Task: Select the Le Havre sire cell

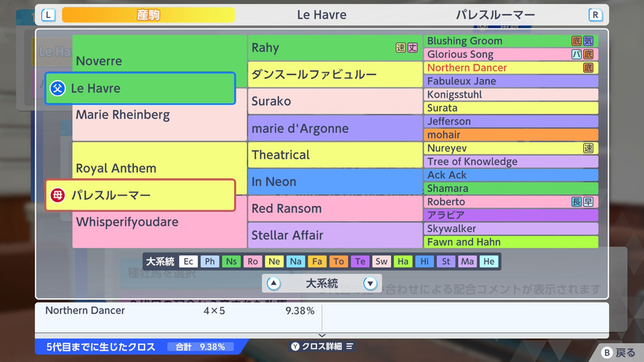Action: (x=140, y=88)
